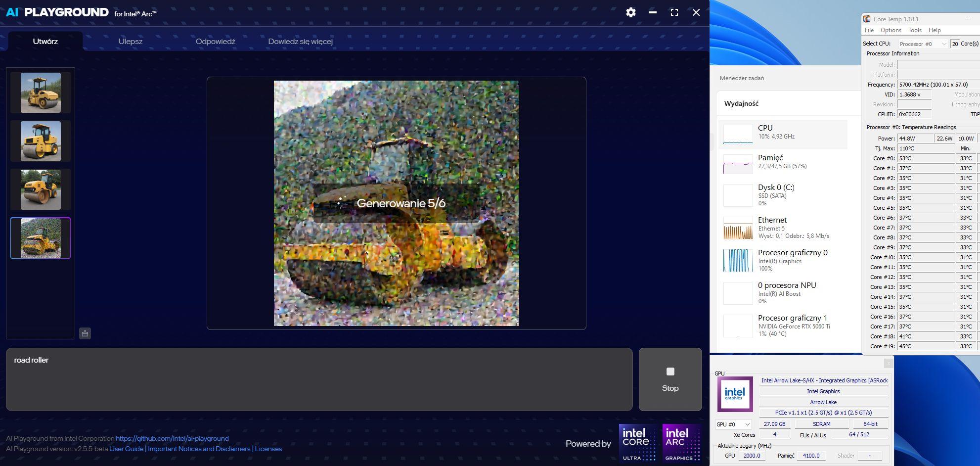980x466 pixels.
Task: Open the File menu in Core Temp
Action: click(x=869, y=30)
